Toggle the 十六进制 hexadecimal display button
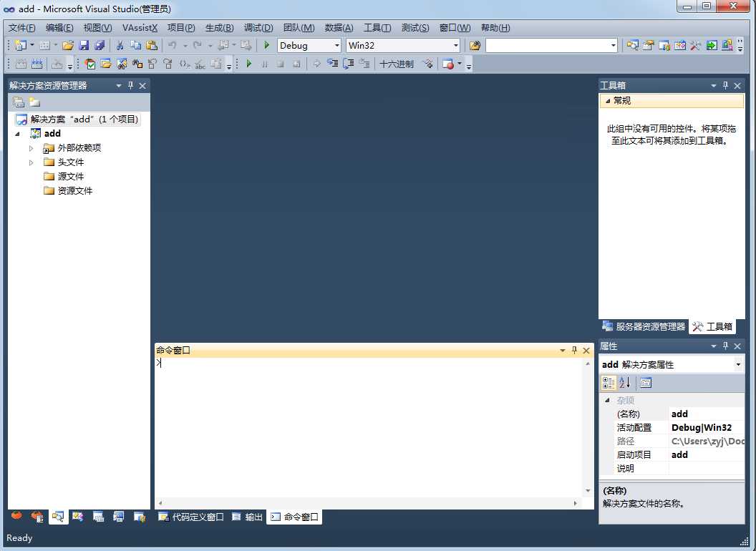 [x=397, y=64]
